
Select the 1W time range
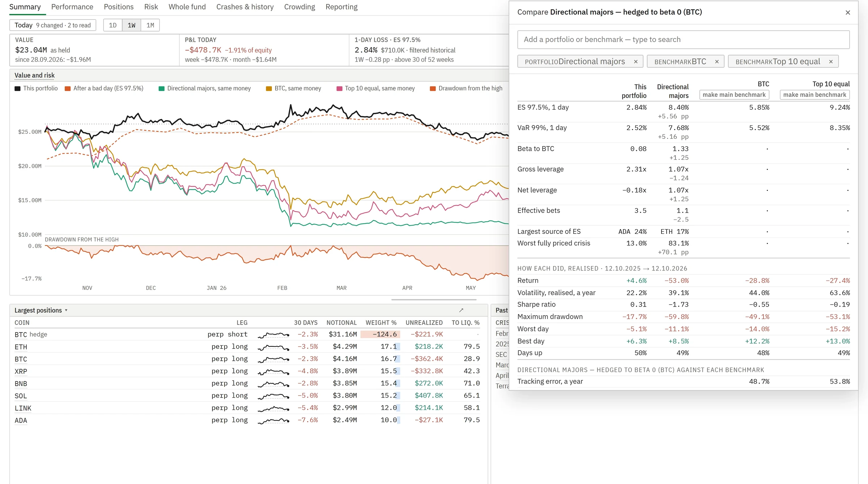coord(131,25)
